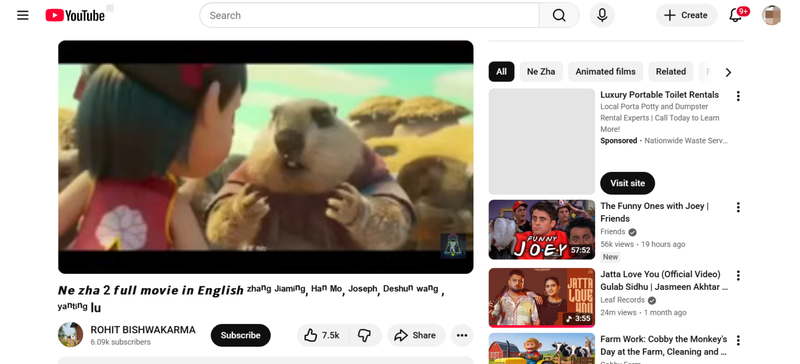Screen dimensions: 800x364
Task: Open options for Luxury Portable Toilet ad
Action: coord(738,96)
